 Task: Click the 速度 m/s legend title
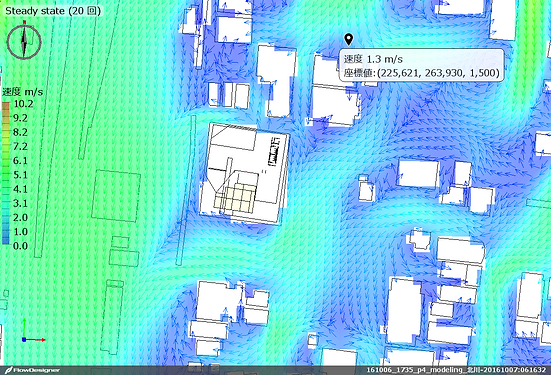[22, 92]
